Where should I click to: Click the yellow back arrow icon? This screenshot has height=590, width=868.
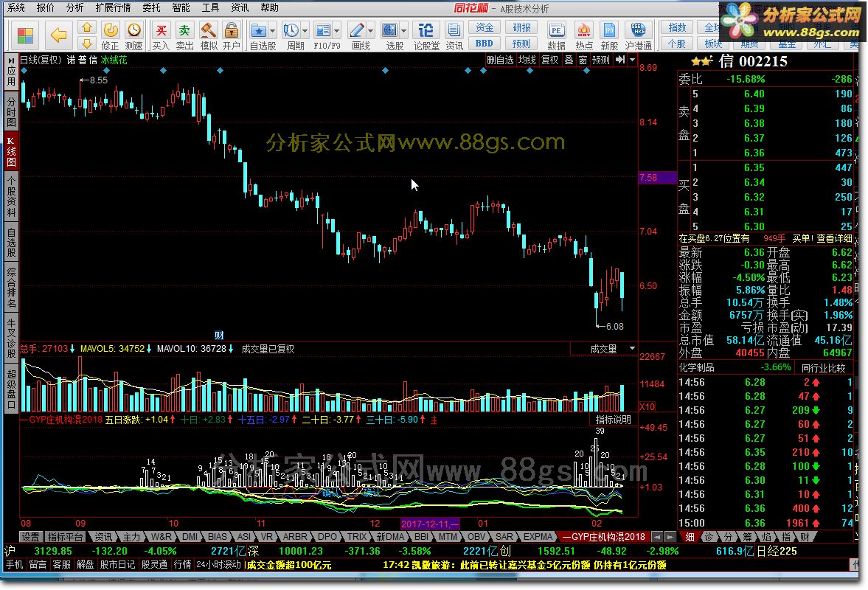(x=58, y=35)
